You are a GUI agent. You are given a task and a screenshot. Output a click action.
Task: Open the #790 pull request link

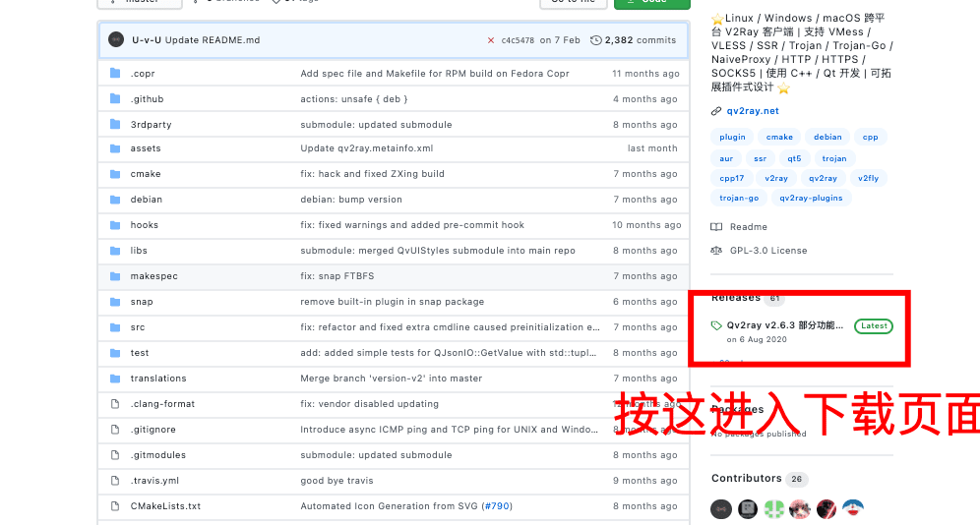click(x=497, y=506)
